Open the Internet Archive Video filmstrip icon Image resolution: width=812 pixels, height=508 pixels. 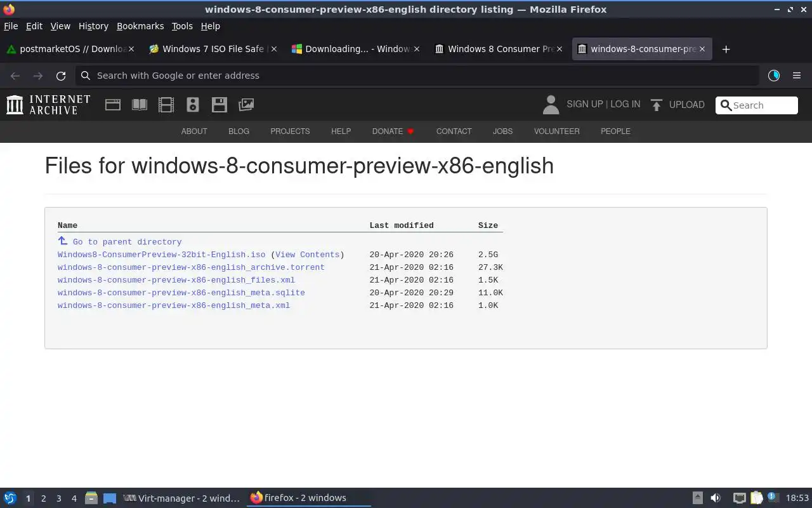[166, 105]
